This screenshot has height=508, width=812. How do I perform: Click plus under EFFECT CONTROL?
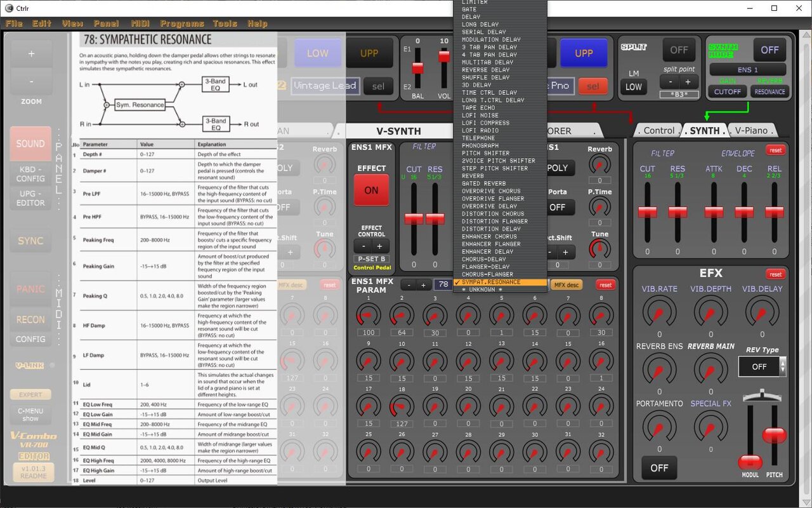(379, 246)
